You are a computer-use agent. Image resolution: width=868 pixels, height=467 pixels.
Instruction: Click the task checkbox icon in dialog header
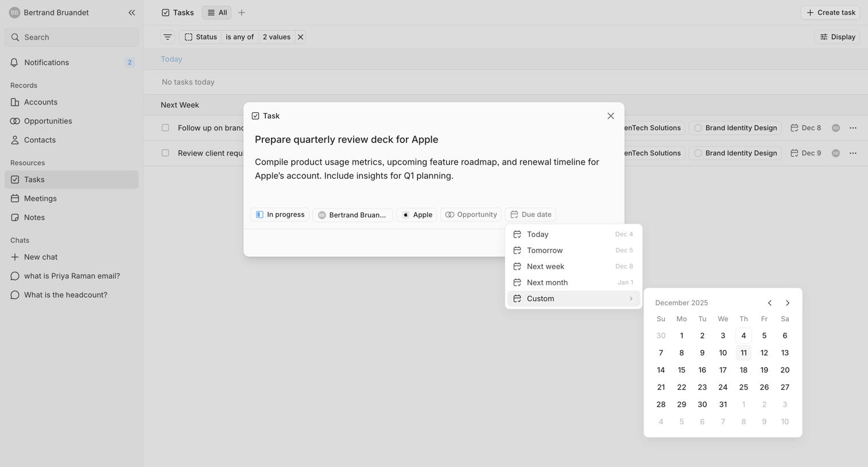[255, 116]
